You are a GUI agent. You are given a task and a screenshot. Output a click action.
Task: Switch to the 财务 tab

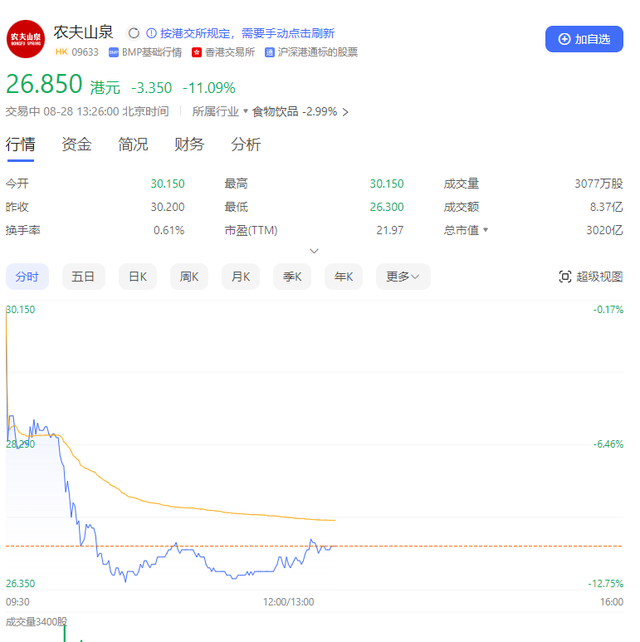[189, 145]
